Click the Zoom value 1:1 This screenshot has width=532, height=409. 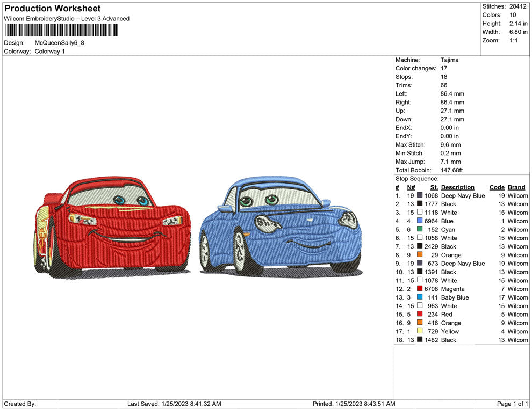513,41
